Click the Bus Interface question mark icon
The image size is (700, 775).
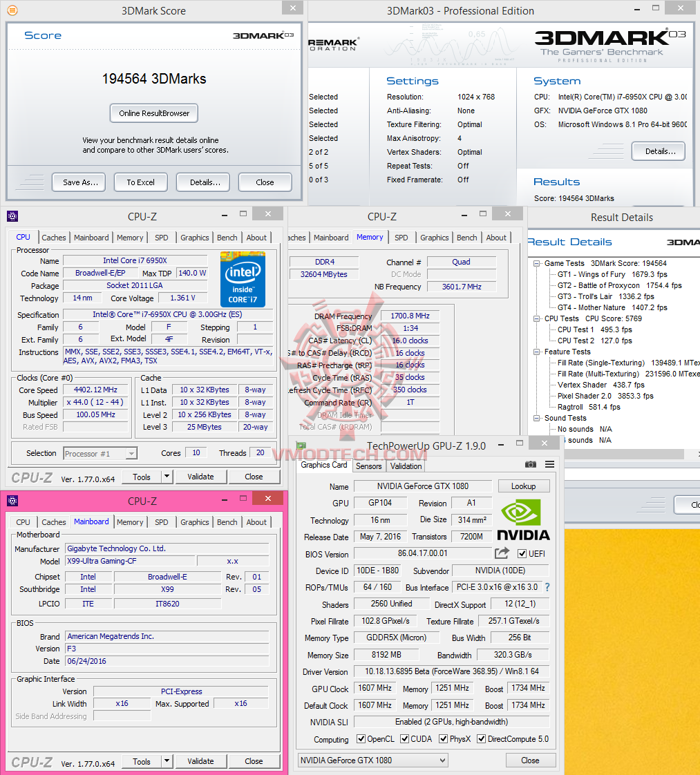point(547,586)
